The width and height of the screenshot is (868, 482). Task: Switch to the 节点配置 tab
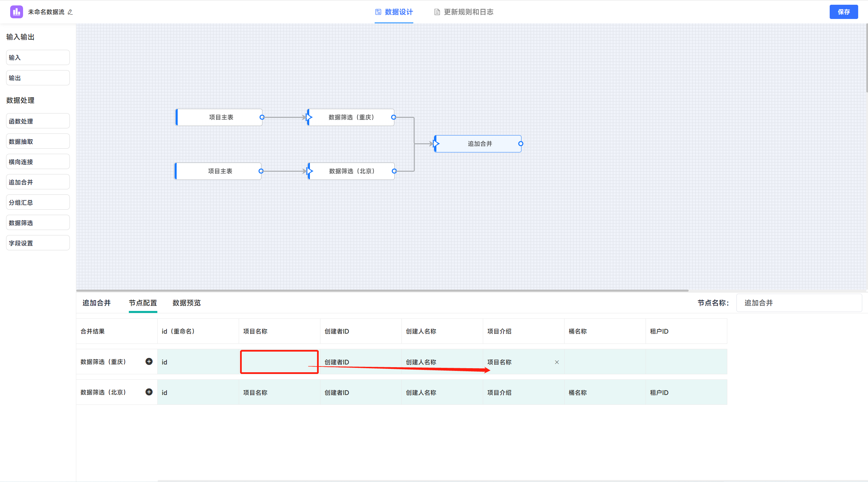click(x=143, y=303)
